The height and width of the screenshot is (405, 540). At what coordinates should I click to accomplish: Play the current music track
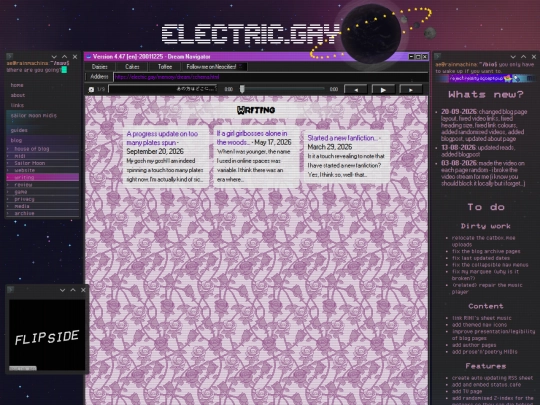[383, 90]
